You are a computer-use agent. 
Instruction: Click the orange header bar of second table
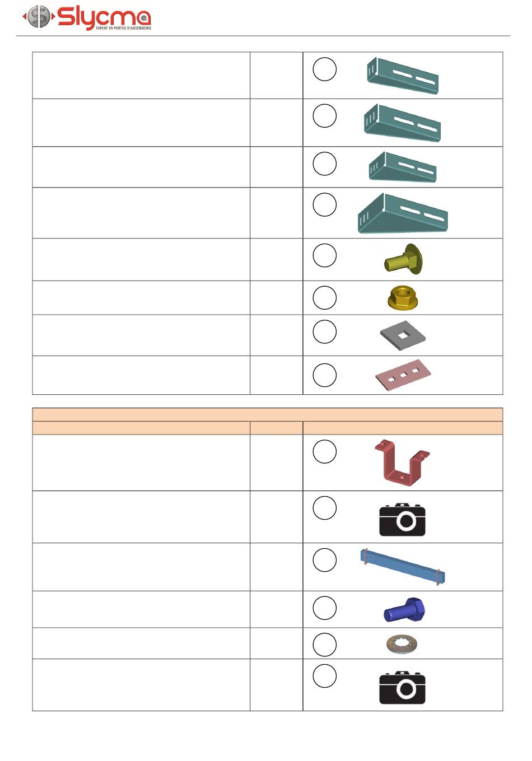(x=268, y=414)
